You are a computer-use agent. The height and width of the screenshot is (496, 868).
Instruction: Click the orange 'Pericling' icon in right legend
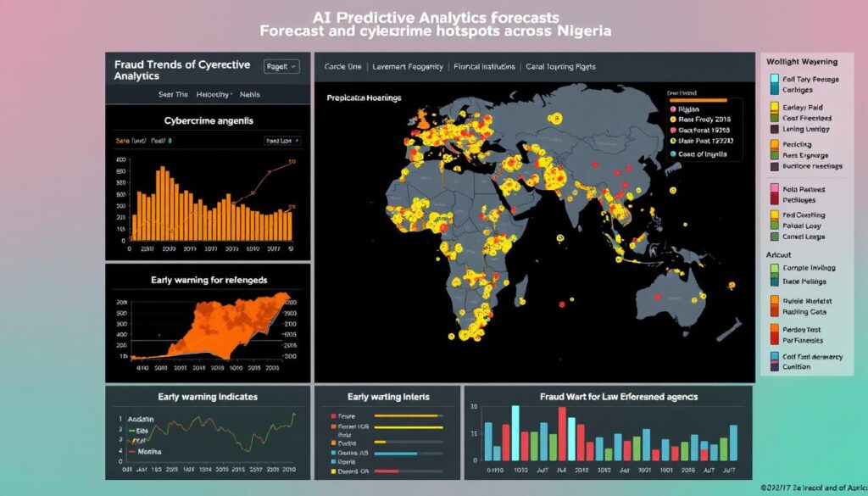point(774,144)
